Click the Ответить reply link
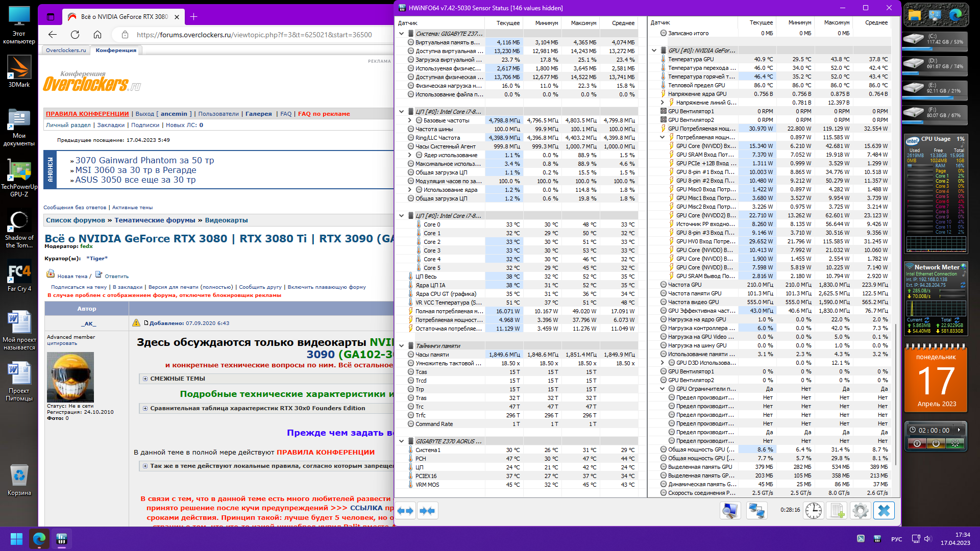 point(116,276)
